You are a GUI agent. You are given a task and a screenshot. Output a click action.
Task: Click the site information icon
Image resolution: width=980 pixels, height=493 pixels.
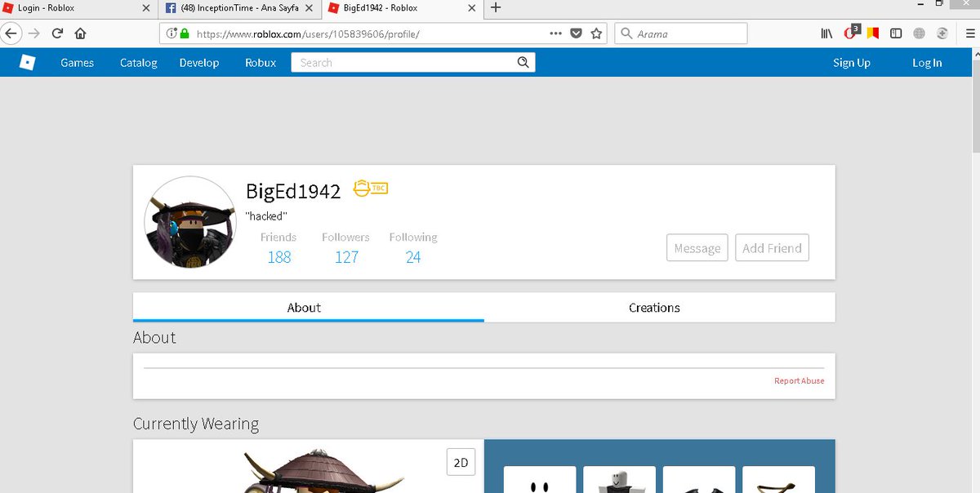pos(171,33)
